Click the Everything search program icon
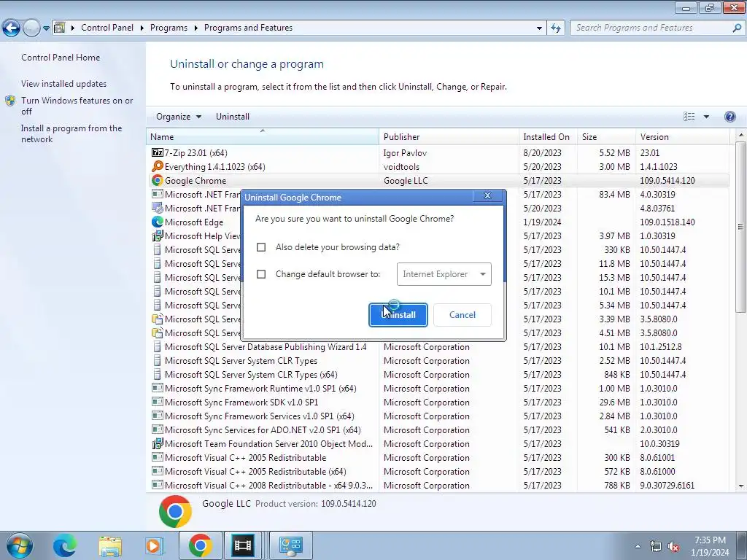This screenshot has width=747, height=560. tap(158, 167)
